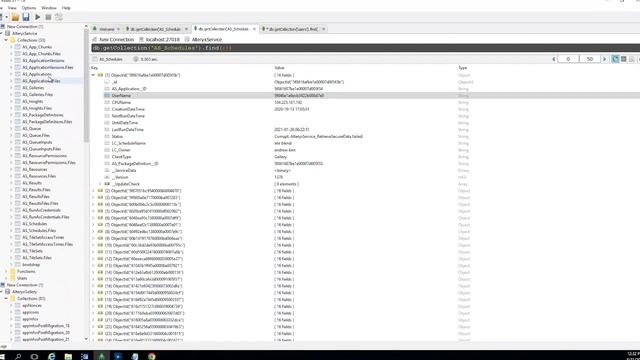Click the execution time clock icon
640x360 pixels.
(136, 59)
